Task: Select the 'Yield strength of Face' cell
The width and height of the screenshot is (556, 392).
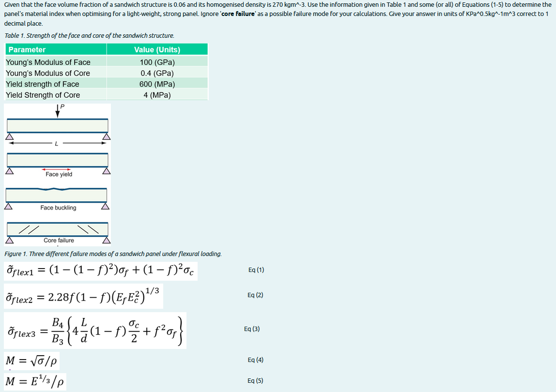Action: (56, 84)
